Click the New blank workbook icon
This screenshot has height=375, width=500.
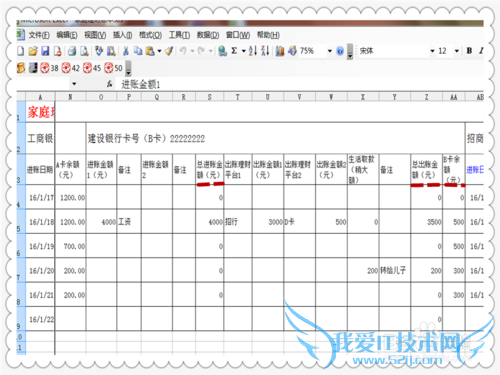pos(21,51)
